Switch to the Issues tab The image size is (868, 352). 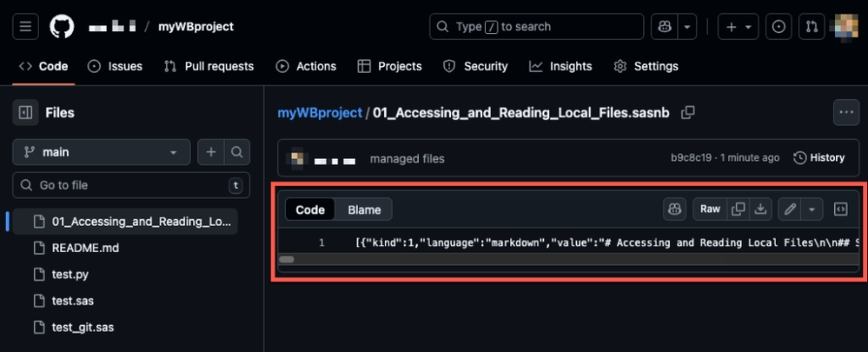(x=116, y=66)
